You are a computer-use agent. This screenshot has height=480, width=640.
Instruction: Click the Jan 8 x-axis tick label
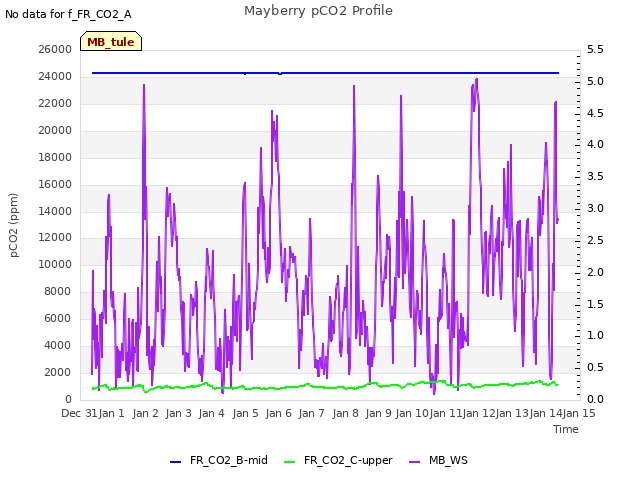pos(345,413)
